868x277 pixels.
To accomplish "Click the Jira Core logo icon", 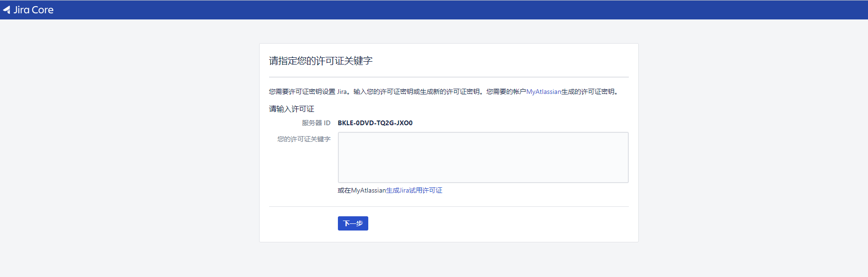I will point(7,9).
